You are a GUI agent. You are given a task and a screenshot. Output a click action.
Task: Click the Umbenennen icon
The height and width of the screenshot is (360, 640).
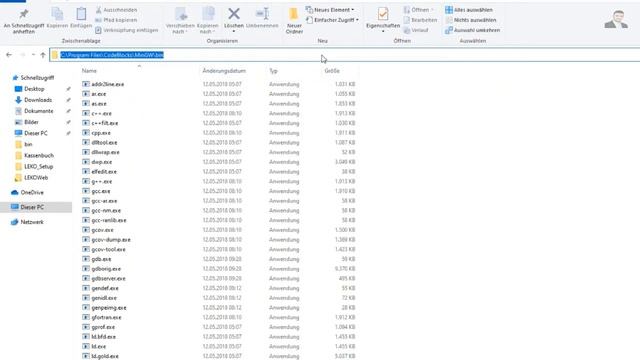pos(262,14)
